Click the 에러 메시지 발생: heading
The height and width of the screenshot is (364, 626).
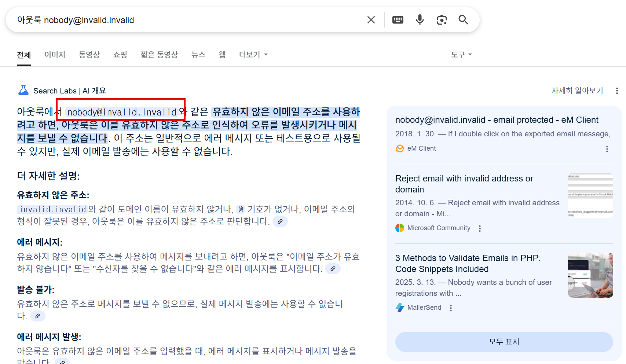[49, 337]
